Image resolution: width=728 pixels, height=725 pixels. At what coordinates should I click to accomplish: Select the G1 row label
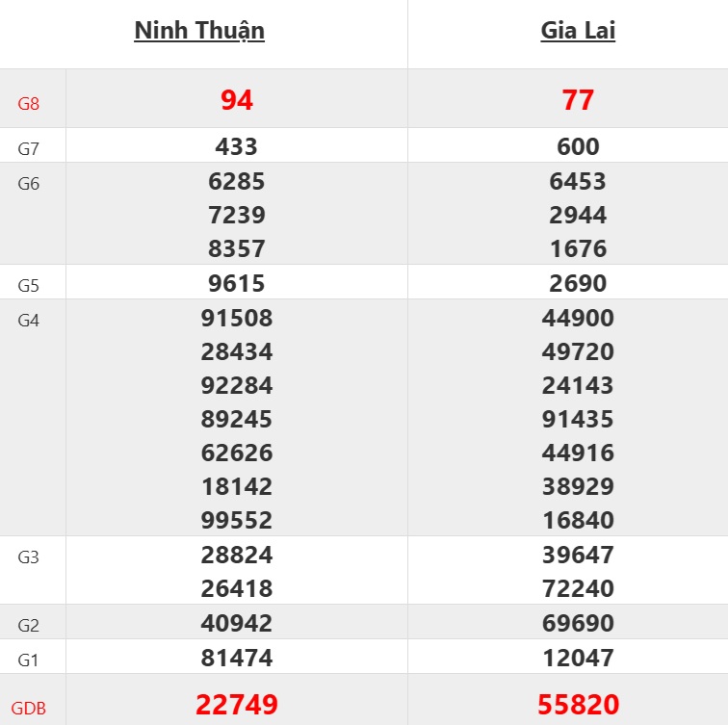(29, 660)
